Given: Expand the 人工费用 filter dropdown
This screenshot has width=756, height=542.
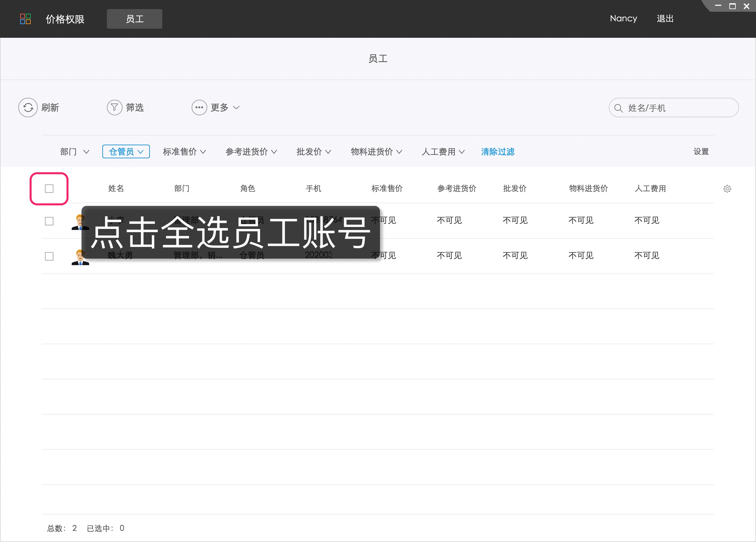Looking at the screenshot, I should pos(443,151).
